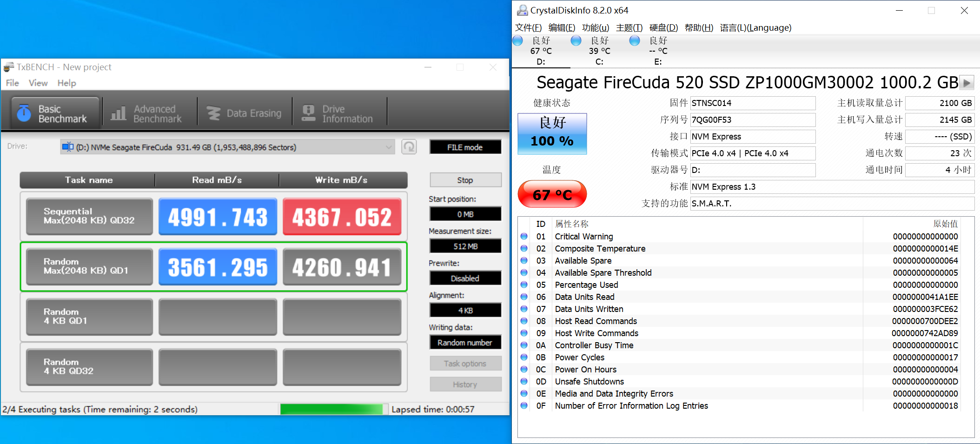This screenshot has width=980, height=444.
Task: Click the power on count 23 次 field
Action: click(x=940, y=153)
